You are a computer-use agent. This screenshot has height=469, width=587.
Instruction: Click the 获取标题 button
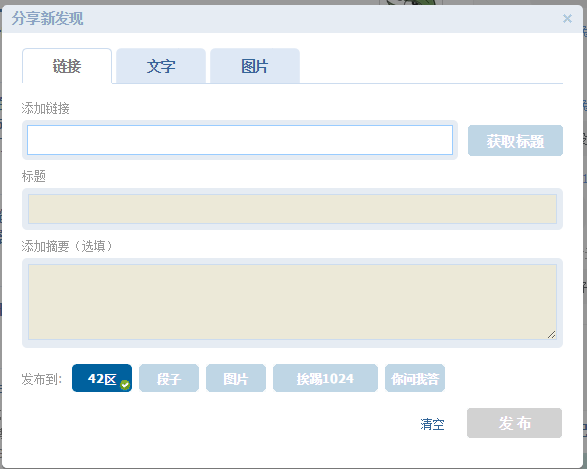515,140
